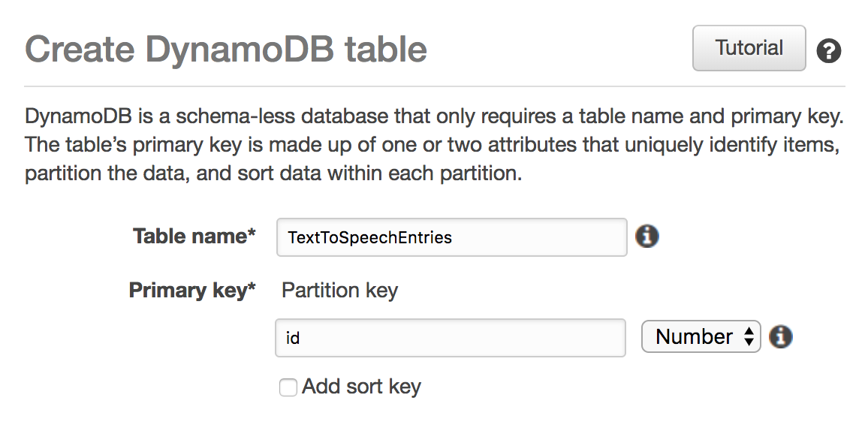868x422 pixels.
Task: Focus the Partition key 'id' field
Action: point(451,337)
